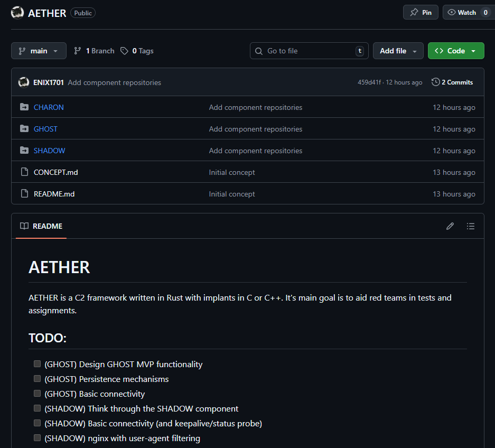Viewport: 495px width, 448px height.
Task: Click the AETHER repository avatar icon
Action: tap(17, 13)
